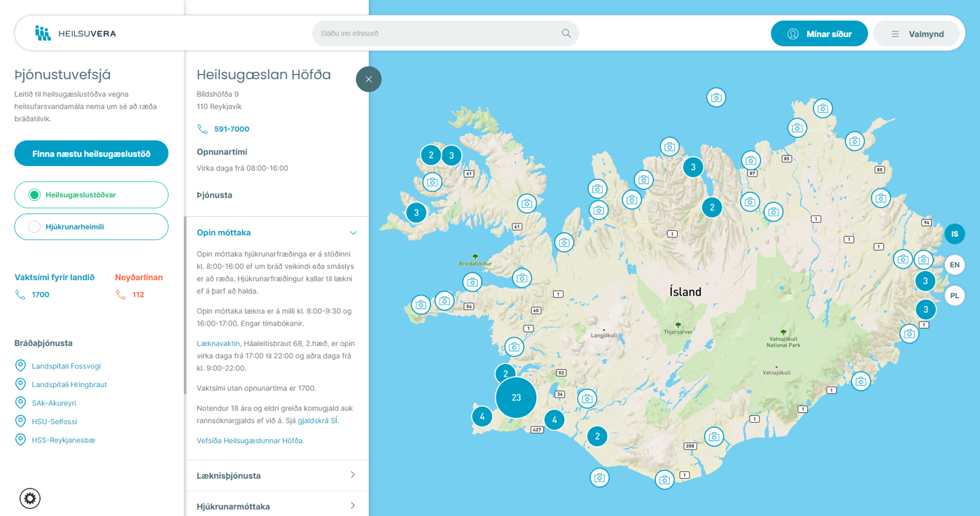Expand the Læknisþjónusta section
Image resolution: width=980 pixels, height=516 pixels.
(352, 475)
